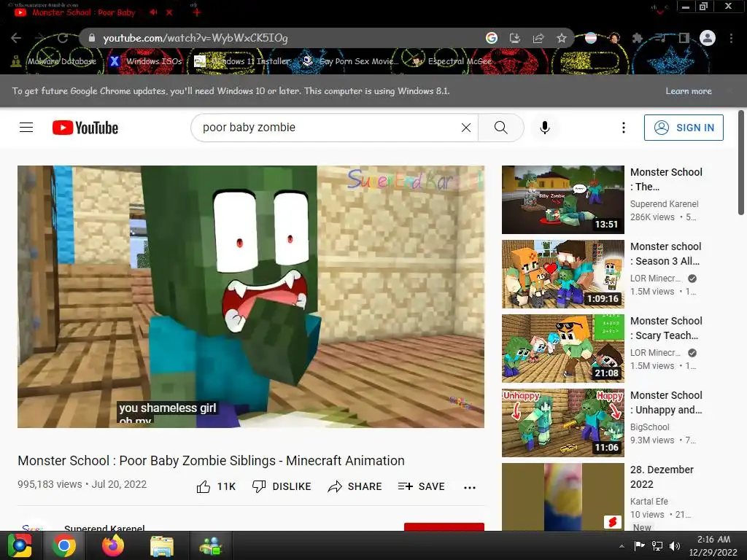Open the network tray icon
747x560 pixels.
click(657, 546)
